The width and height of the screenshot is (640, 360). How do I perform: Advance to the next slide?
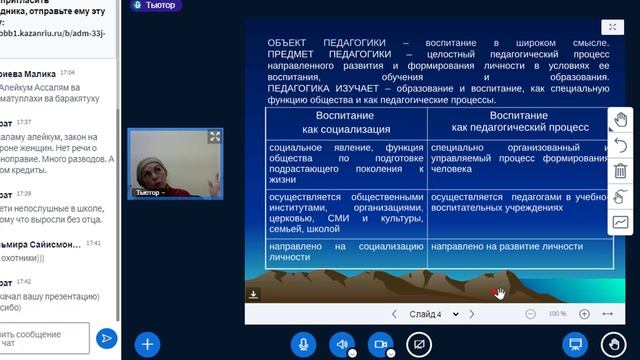point(472,314)
